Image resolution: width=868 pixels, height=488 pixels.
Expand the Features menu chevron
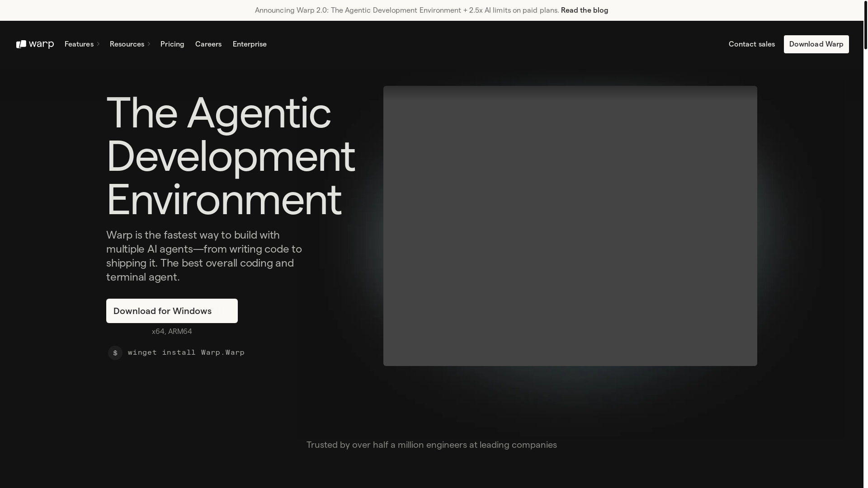point(98,44)
